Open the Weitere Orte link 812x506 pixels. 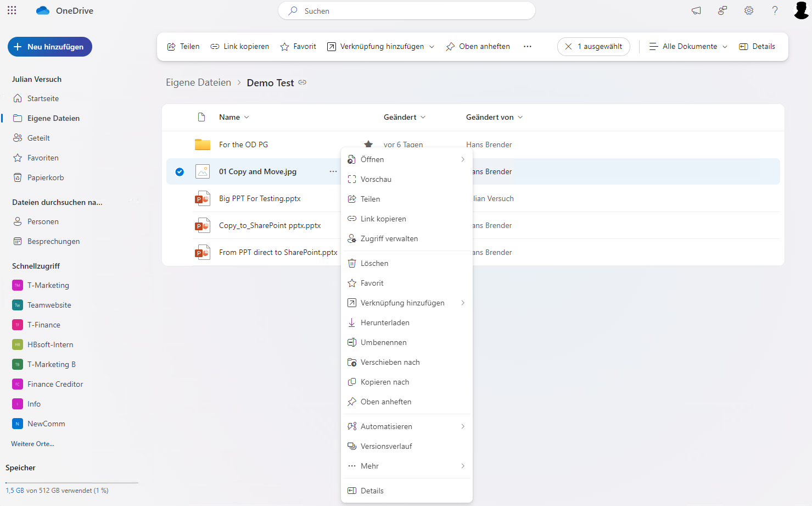click(x=32, y=444)
